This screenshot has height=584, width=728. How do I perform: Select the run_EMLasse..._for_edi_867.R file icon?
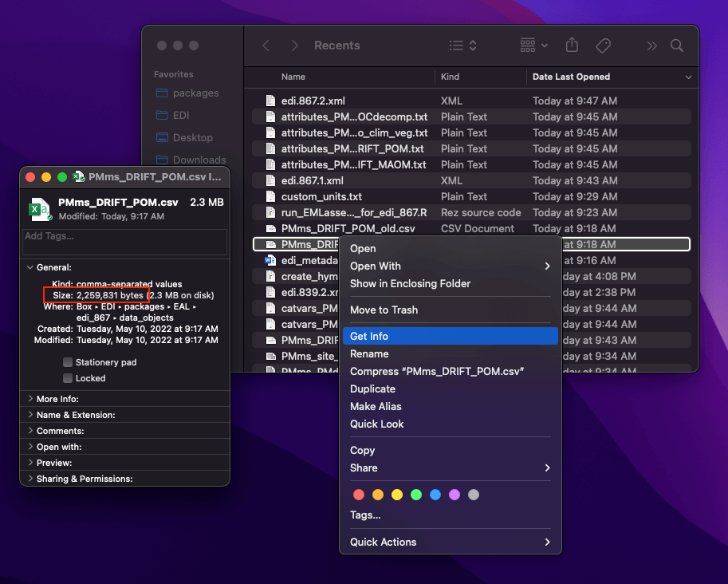[270, 212]
